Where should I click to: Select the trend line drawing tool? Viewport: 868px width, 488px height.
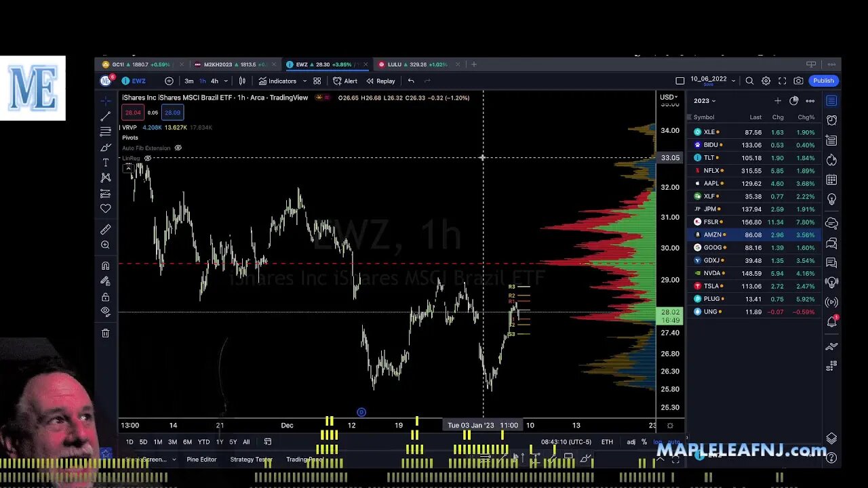[106, 117]
